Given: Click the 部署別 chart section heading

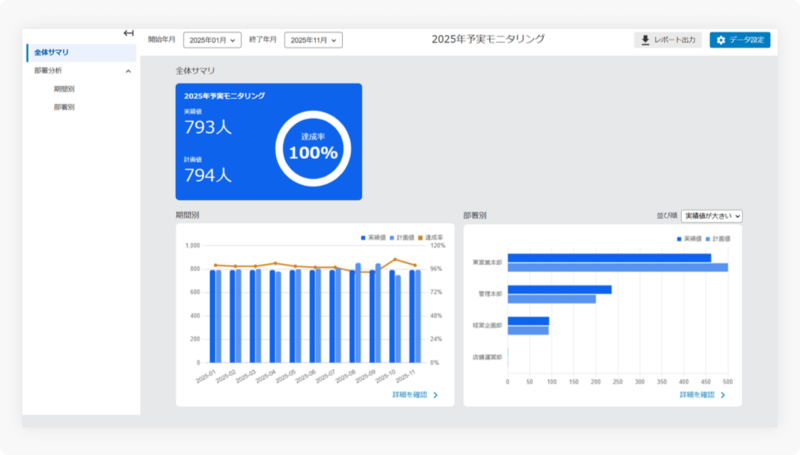Looking at the screenshot, I should [x=475, y=216].
